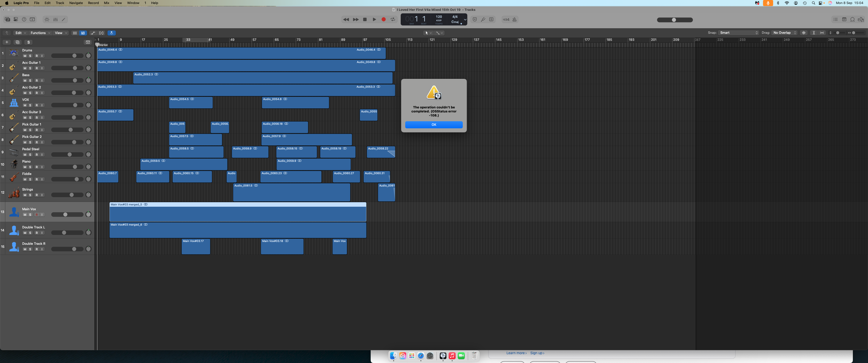Open the Snap Smart dropdown
The width and height of the screenshot is (868, 363).
pyautogui.click(x=738, y=33)
